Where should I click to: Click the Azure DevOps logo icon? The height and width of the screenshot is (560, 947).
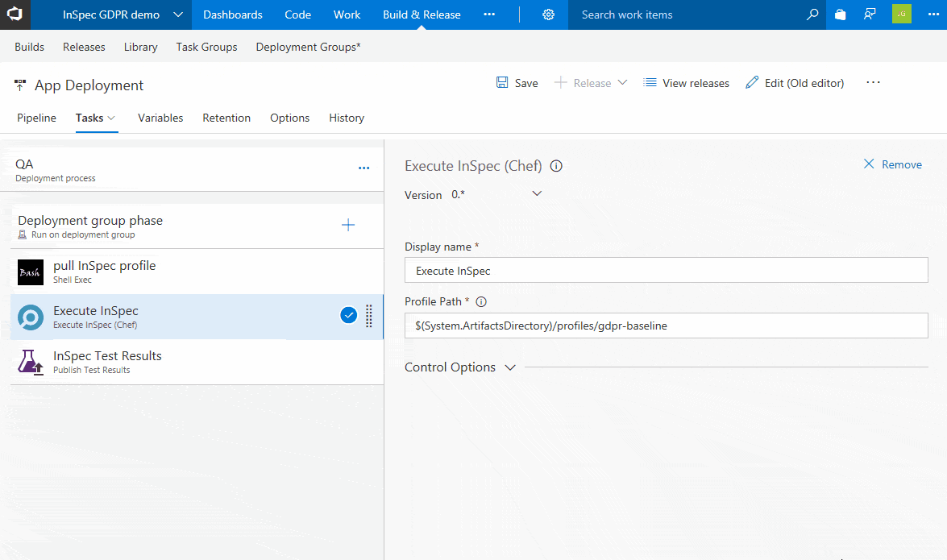(15, 15)
